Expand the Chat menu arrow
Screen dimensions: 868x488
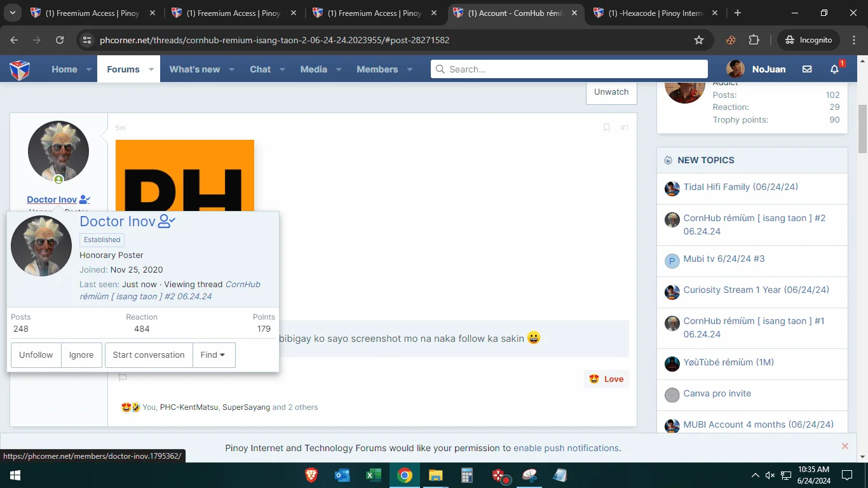[283, 69]
